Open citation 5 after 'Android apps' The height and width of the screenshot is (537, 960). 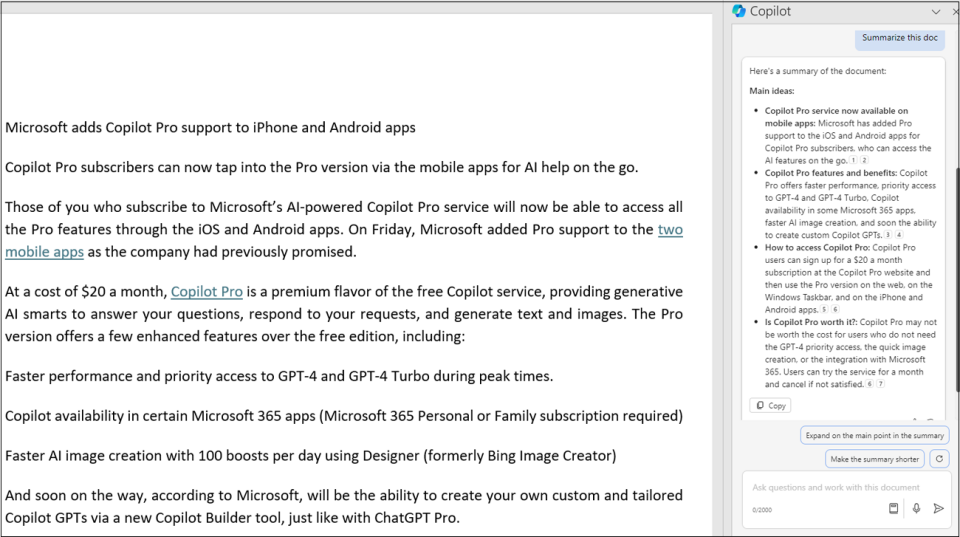(824, 310)
